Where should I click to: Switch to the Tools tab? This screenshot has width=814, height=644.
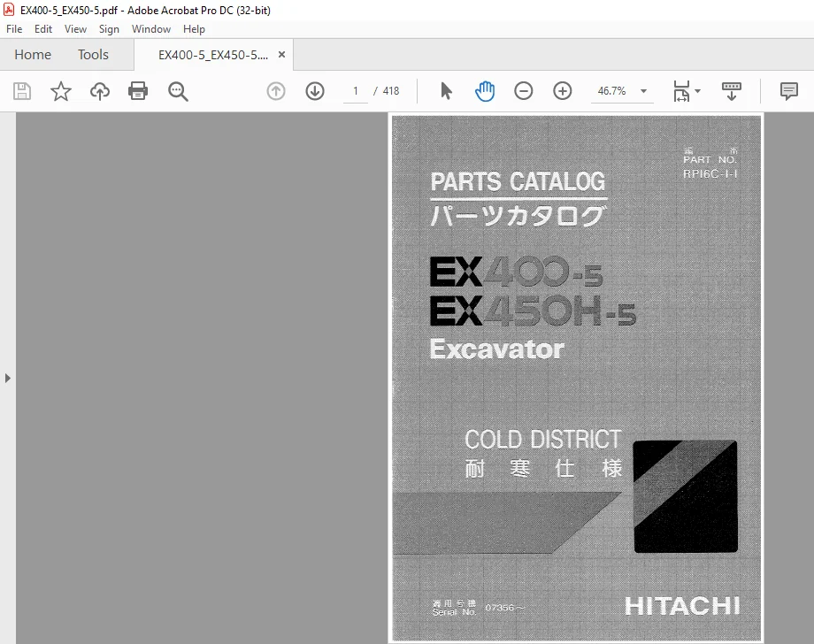[93, 55]
